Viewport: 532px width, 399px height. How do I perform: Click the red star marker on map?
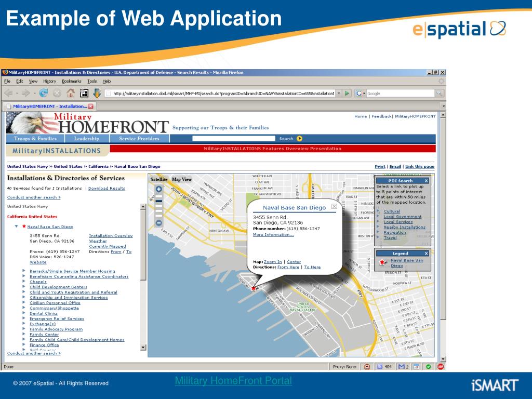click(254, 288)
